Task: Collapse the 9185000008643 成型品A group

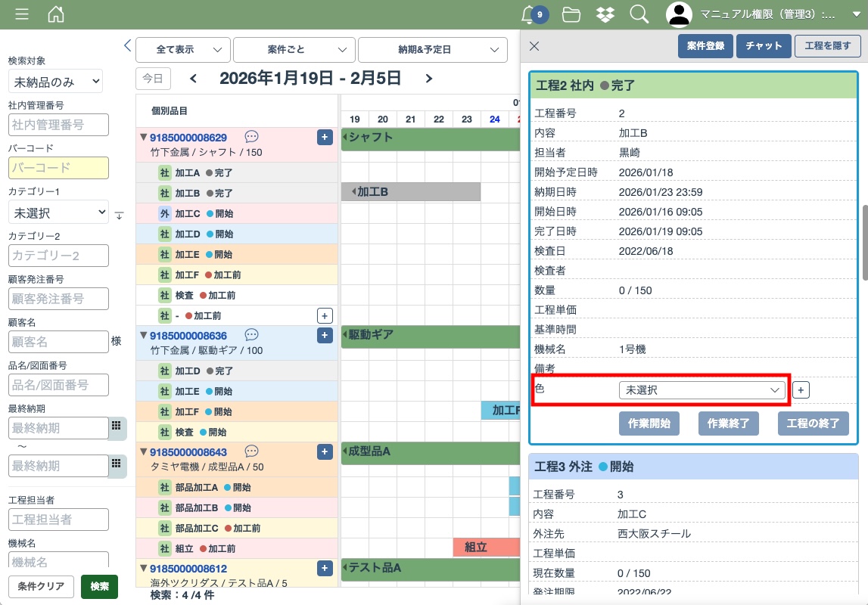Action: 143,452
